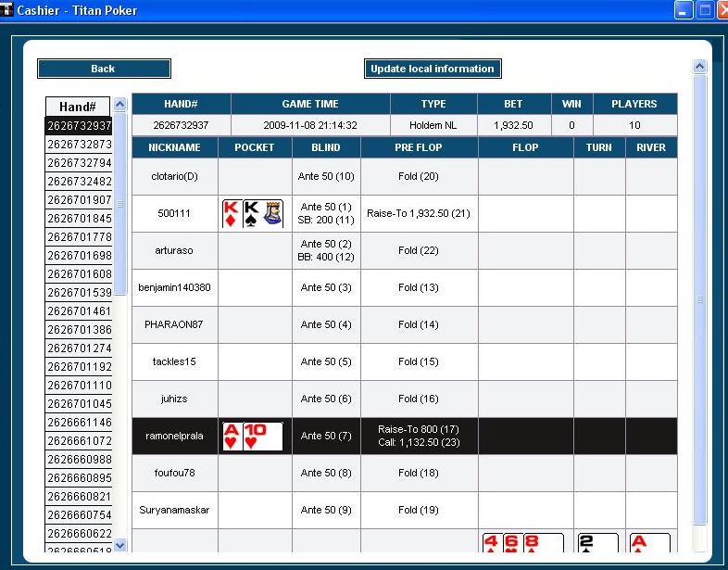
Task: Select hand 2626701110 in the list
Action: (79, 386)
